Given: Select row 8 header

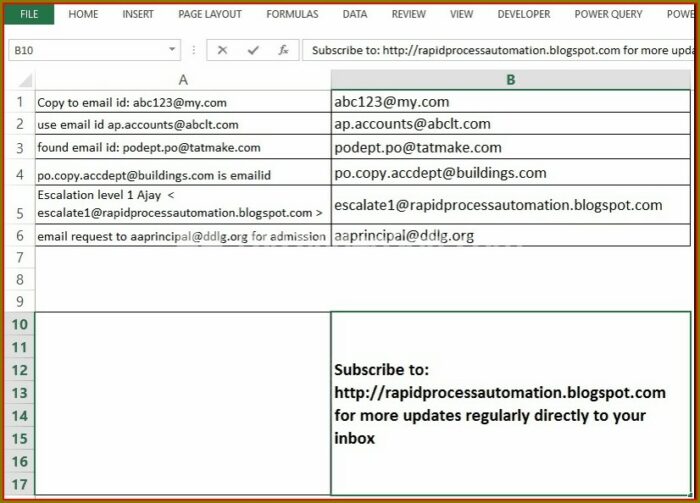Looking at the screenshot, I should (x=20, y=279).
